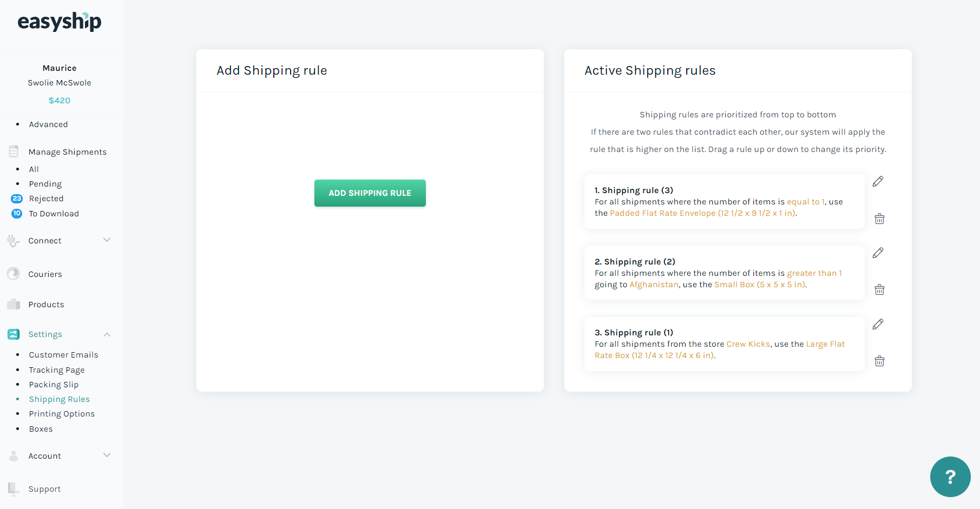Open Printing Options settings
The image size is (980, 509).
point(62,414)
